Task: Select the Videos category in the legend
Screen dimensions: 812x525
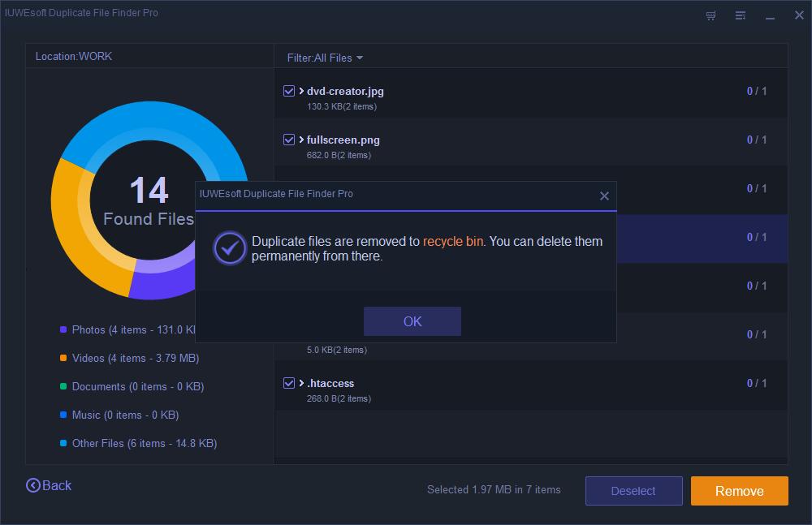Action: point(135,358)
